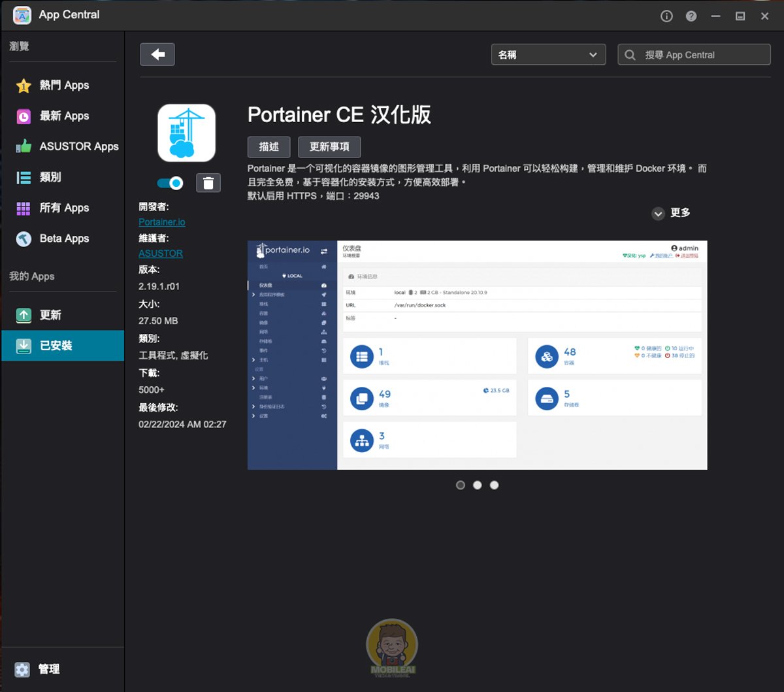Open ASUSTOR Apps category
Image resolution: width=784 pixels, height=692 pixels.
point(62,146)
